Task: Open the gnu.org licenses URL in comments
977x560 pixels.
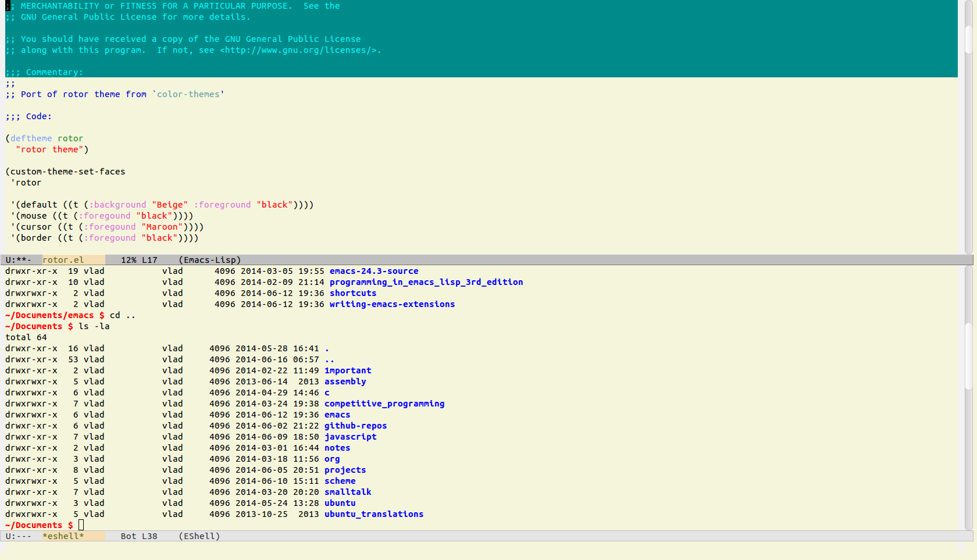Action: (299, 50)
